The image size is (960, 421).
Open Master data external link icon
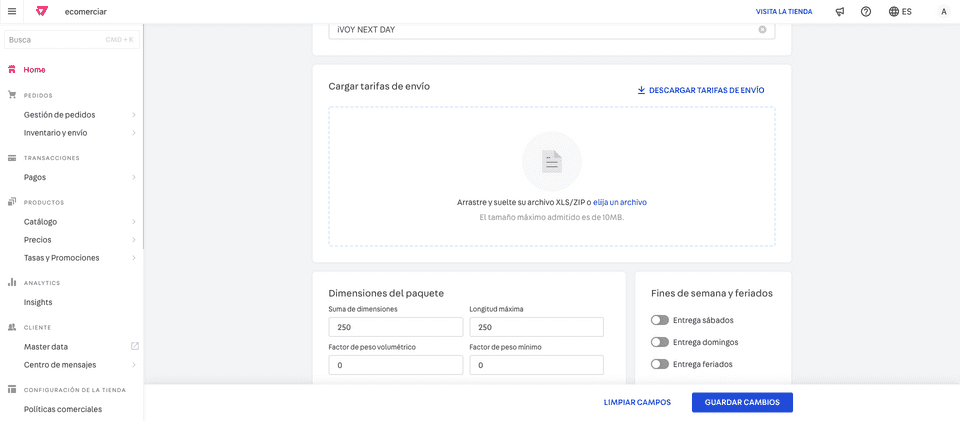click(x=135, y=346)
